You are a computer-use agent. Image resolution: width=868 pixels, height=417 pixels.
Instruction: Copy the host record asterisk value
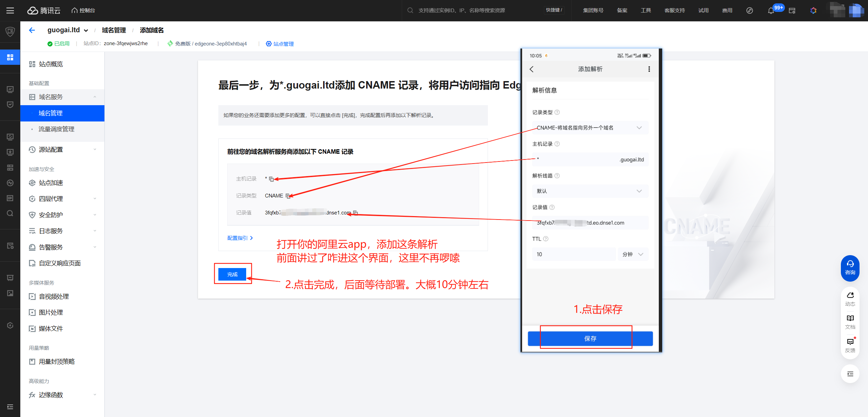271,179
